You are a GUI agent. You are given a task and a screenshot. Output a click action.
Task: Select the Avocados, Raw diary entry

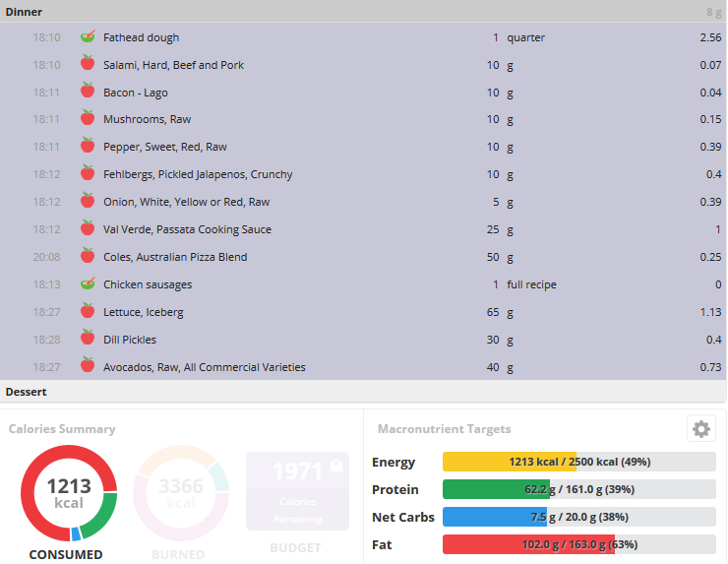coord(363,367)
